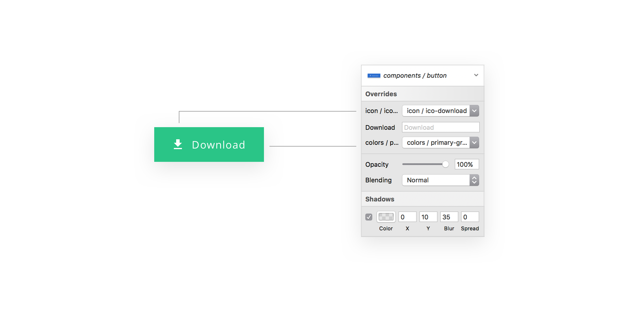Expand the components / button disclosure chevron
This screenshot has width=644, height=315.
476,75
